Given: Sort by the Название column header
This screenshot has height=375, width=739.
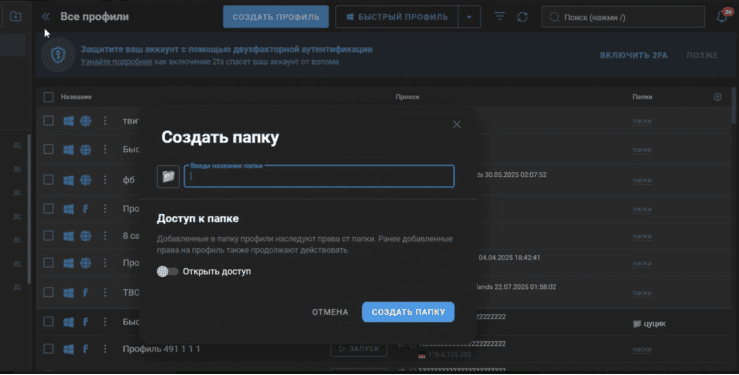Looking at the screenshot, I should click(76, 97).
